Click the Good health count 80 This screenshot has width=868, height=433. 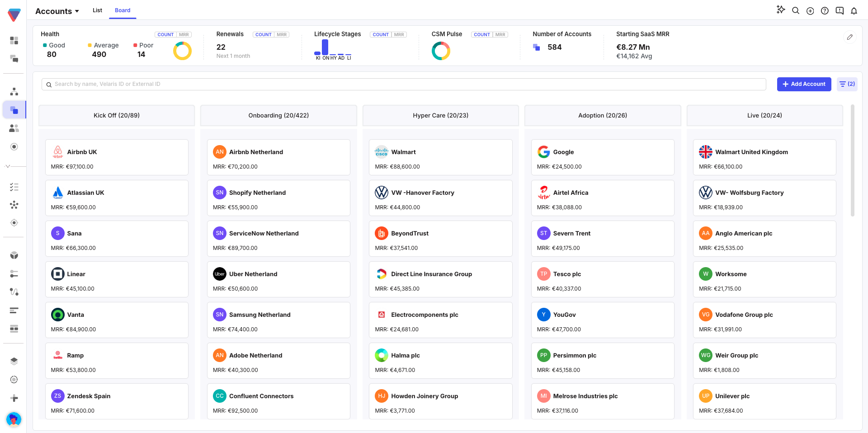[52, 55]
